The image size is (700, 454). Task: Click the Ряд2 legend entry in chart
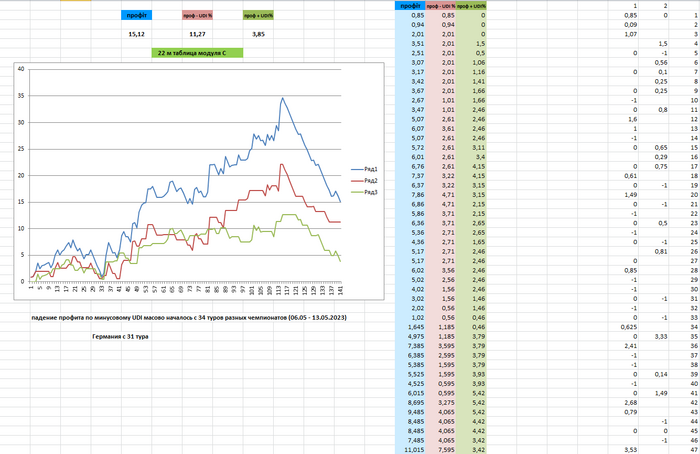[x=364, y=181]
